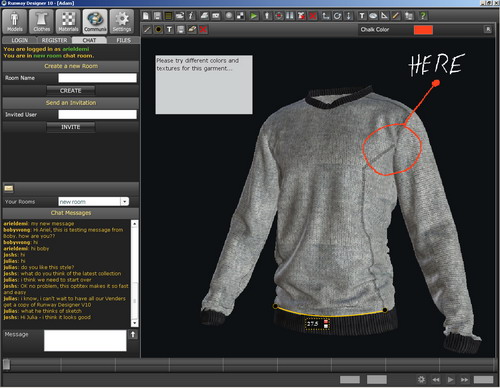Click the vertical up-down arrow icon

click(348, 16)
